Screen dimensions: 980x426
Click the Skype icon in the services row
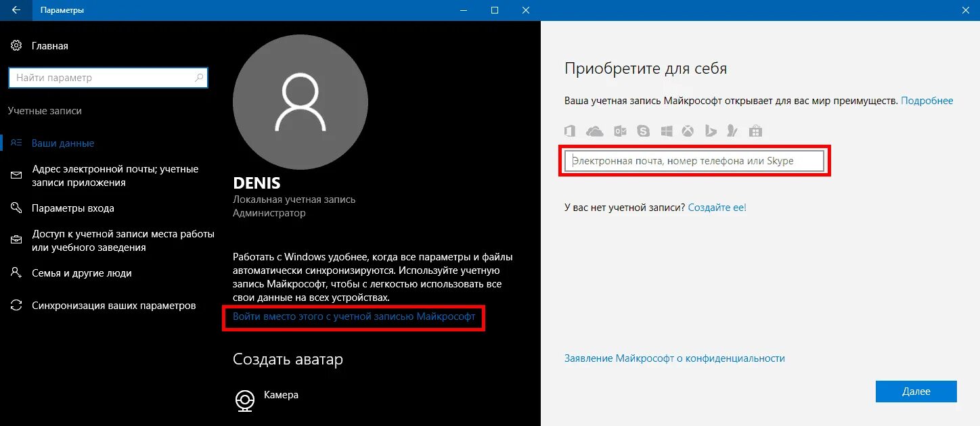pos(643,131)
